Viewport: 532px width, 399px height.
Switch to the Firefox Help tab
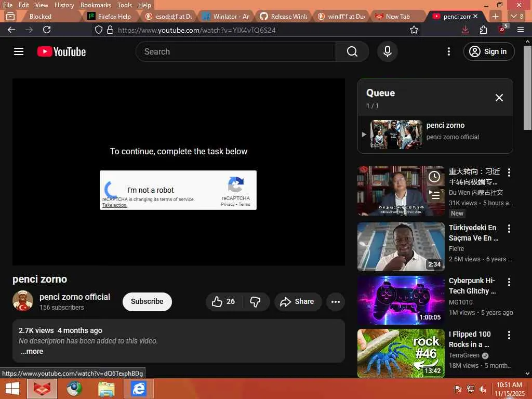pyautogui.click(x=112, y=16)
